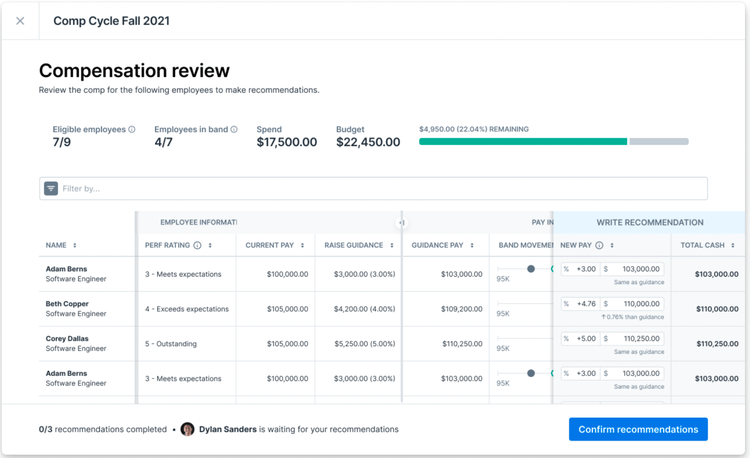This screenshot has height=458, width=750.
Task: Click the New Pay info icon
Action: tap(599, 245)
